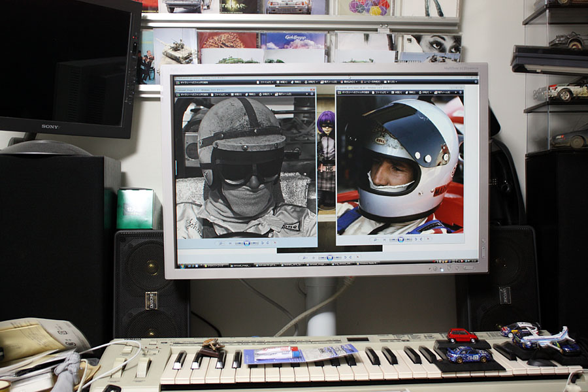Screen dimensions: 588x392
Task: Open zoom magnifier under the white helmet photo
Action: (375, 239)
